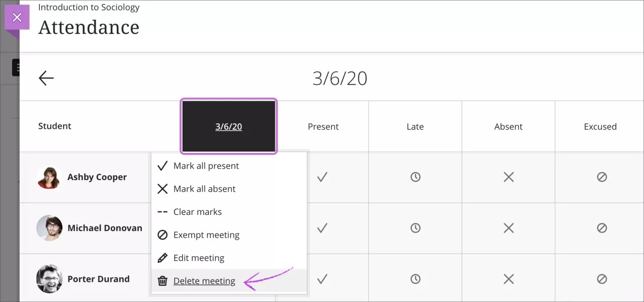644x302 pixels.
Task: Close the attendance panel with the purple X
Action: pos(17,17)
